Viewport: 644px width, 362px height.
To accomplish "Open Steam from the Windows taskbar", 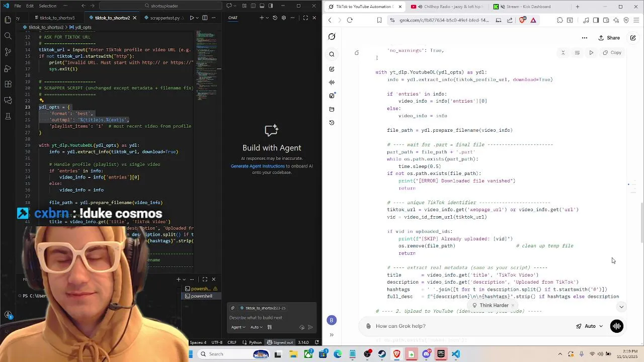I will point(382,354).
